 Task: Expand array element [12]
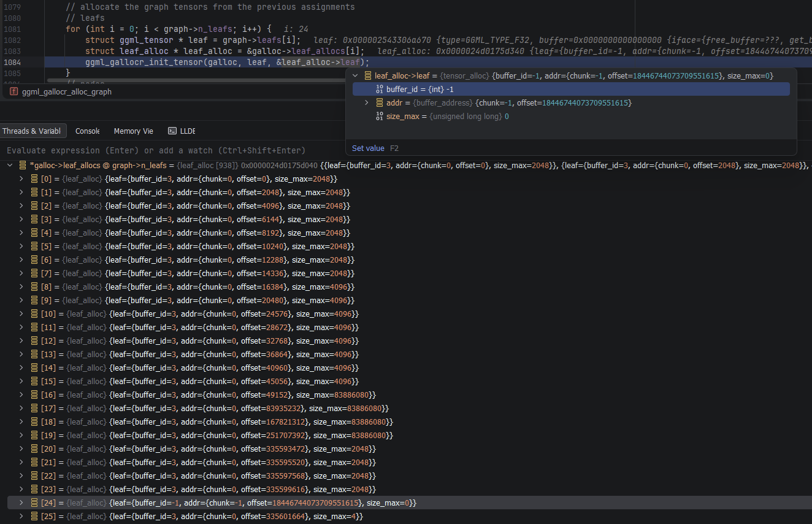[21, 341]
